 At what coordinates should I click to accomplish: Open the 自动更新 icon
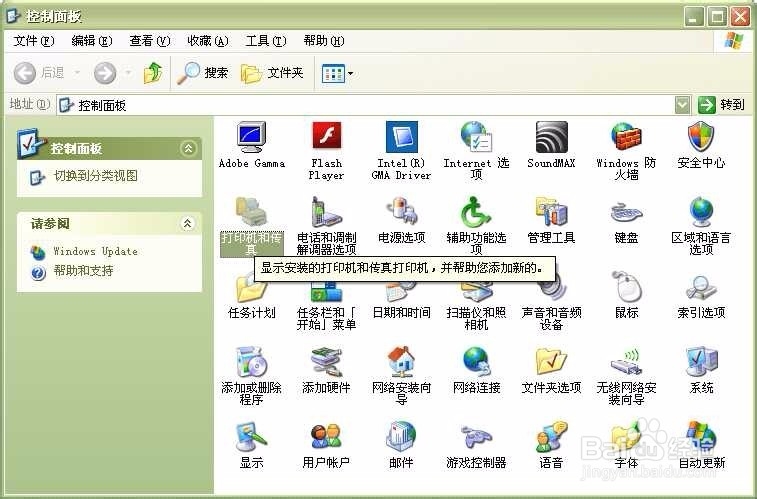click(701, 437)
